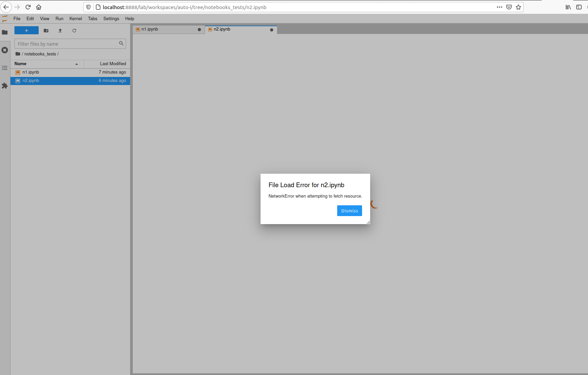Open the Running Terminals and Kernels panel
The image size is (588, 375).
pos(5,50)
